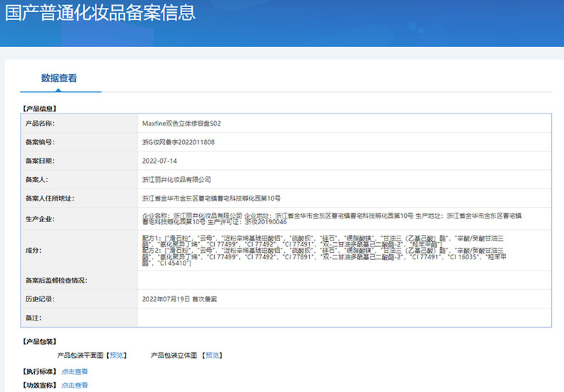Click the 生产企业 row label
Image resolution: width=564 pixels, height=392 pixels.
tap(40, 218)
